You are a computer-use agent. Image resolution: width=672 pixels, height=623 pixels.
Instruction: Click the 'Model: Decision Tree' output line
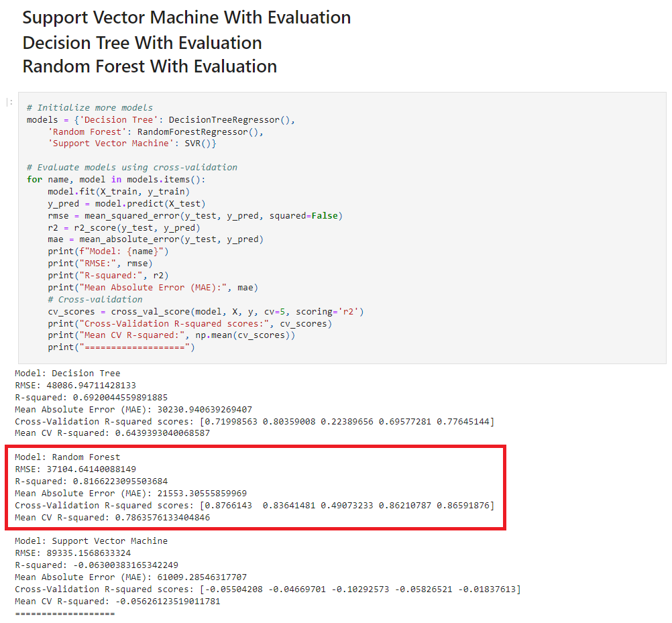tap(68, 374)
